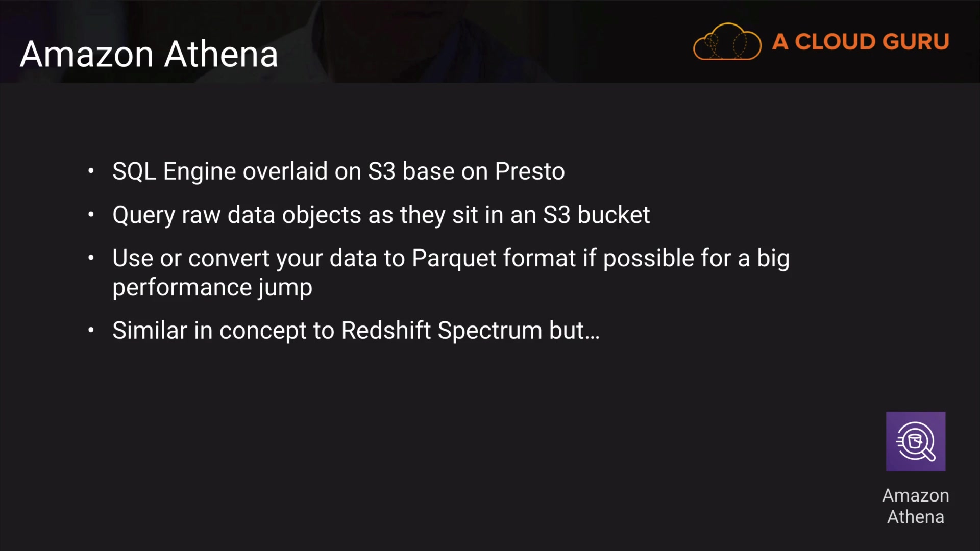Click the bullet dot before "Similar in concept"
980x551 pixels.
pos(91,331)
